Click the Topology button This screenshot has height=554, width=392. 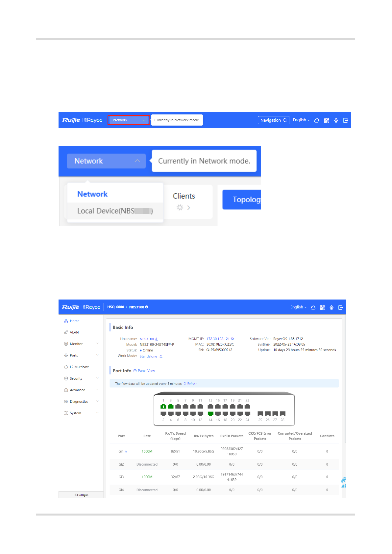(x=242, y=200)
